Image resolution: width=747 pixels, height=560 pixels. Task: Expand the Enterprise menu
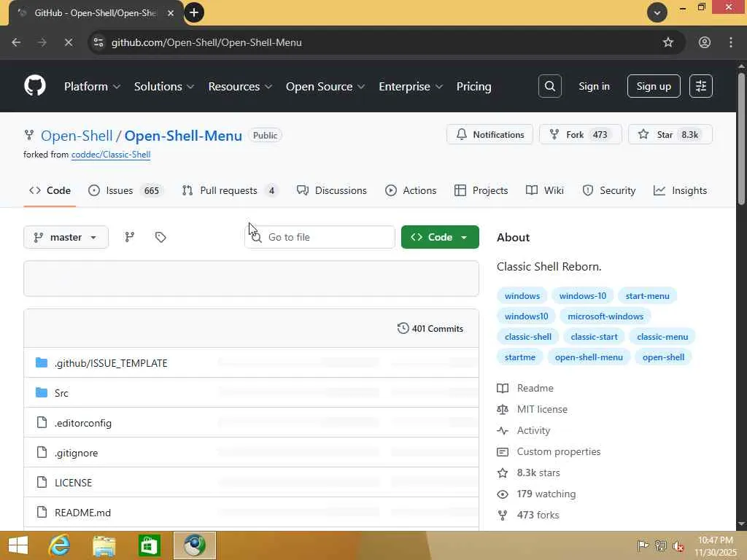(x=411, y=86)
